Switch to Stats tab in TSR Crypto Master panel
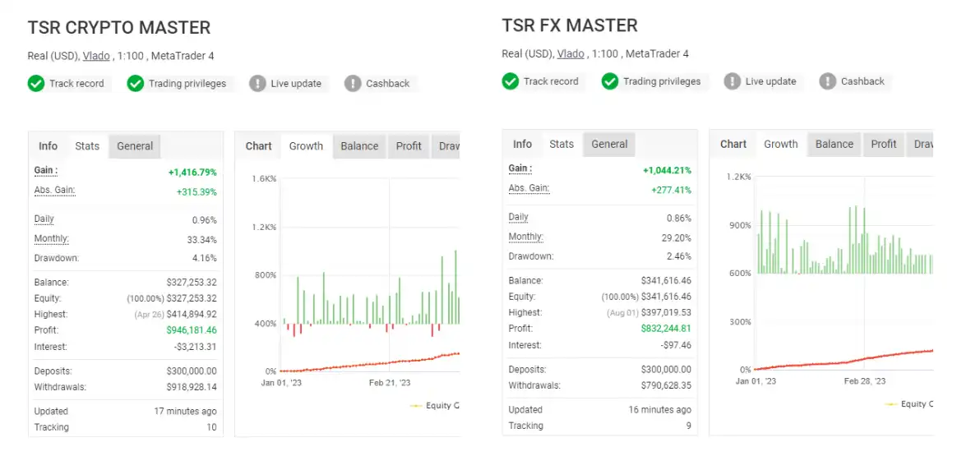 pos(87,146)
